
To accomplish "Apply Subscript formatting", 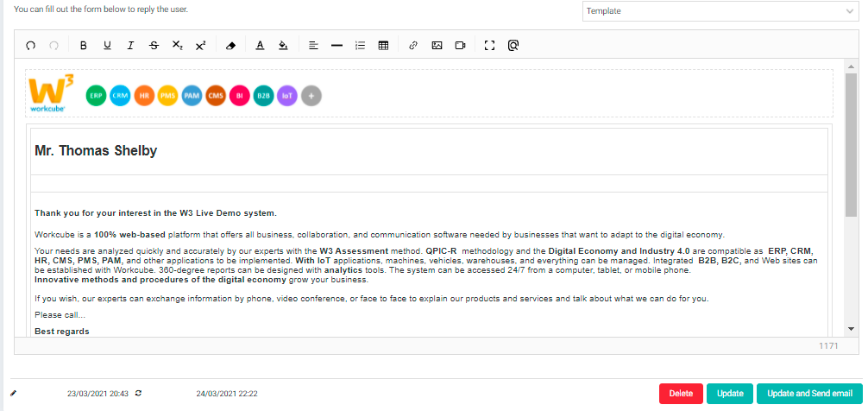I will tap(177, 46).
